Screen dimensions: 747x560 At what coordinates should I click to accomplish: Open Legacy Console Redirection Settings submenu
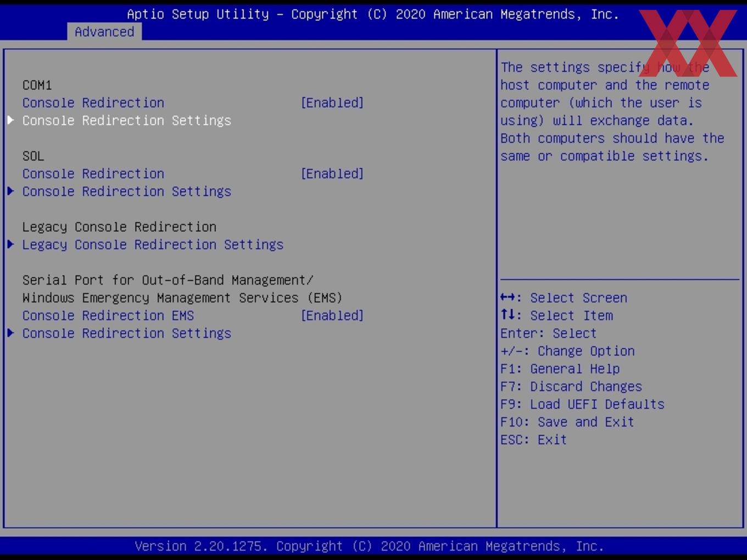(x=153, y=244)
